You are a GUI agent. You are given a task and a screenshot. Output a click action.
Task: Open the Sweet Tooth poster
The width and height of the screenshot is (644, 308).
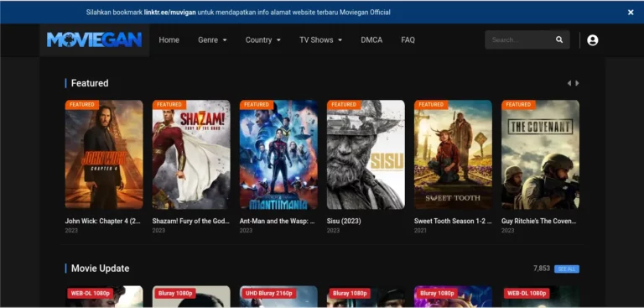[453, 154]
